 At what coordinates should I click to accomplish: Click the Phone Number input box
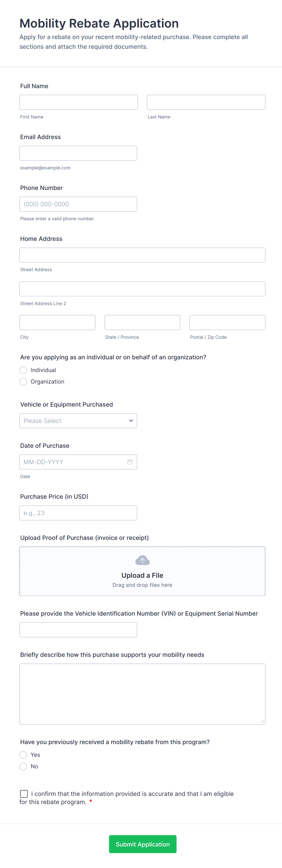(x=78, y=204)
